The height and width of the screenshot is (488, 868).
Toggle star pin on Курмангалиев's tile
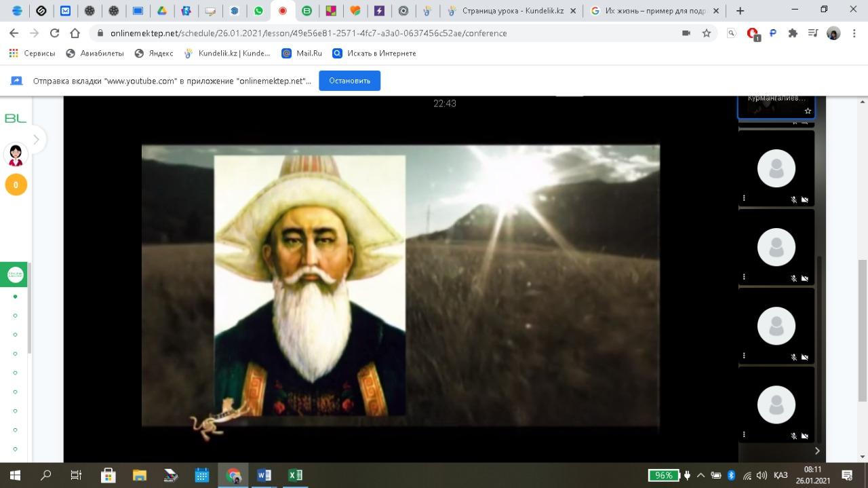tap(808, 111)
